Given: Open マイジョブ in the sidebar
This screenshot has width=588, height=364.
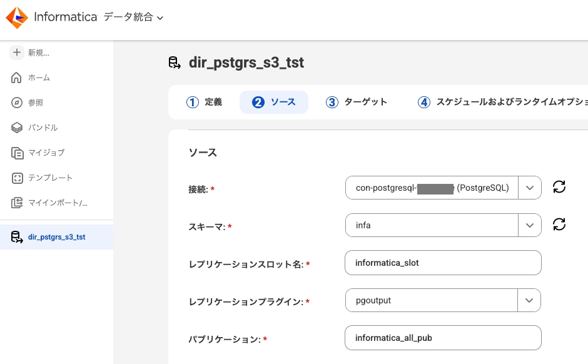Looking at the screenshot, I should tap(46, 153).
